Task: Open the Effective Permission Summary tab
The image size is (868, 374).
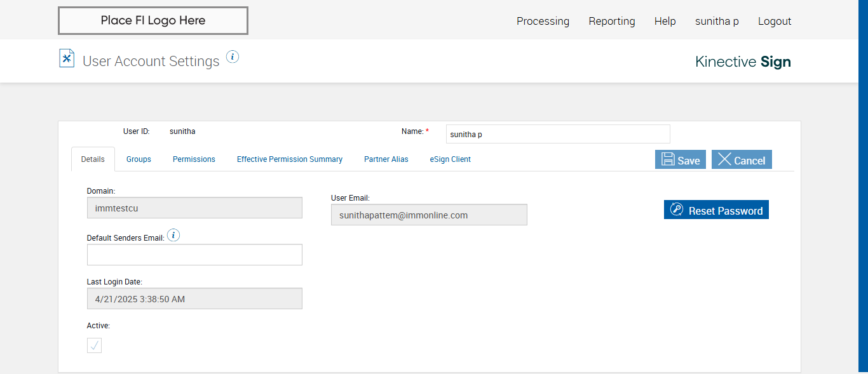Action: 290,159
